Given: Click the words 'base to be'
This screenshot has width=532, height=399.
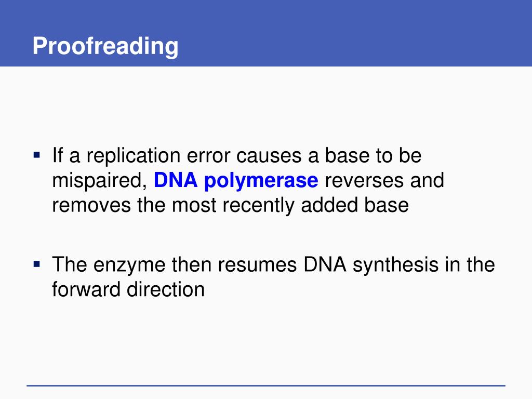Looking at the screenshot, I should click(x=373, y=156).
